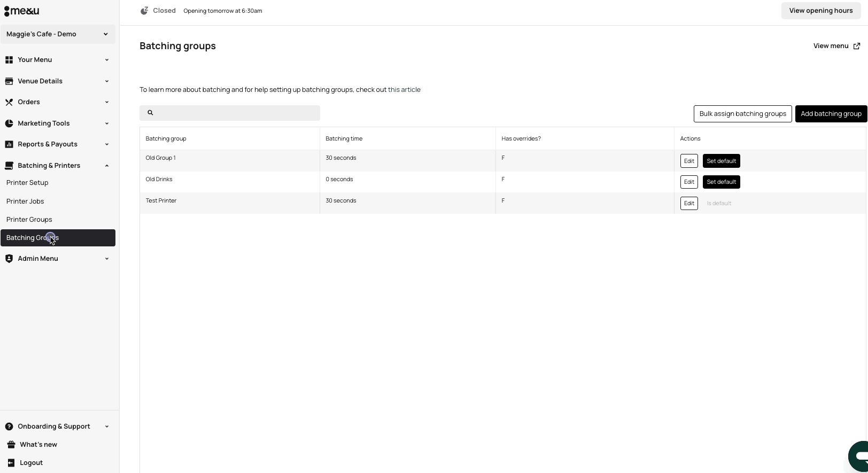The width and height of the screenshot is (868, 473).
Task: Click the me&u logo
Action: click(21, 11)
